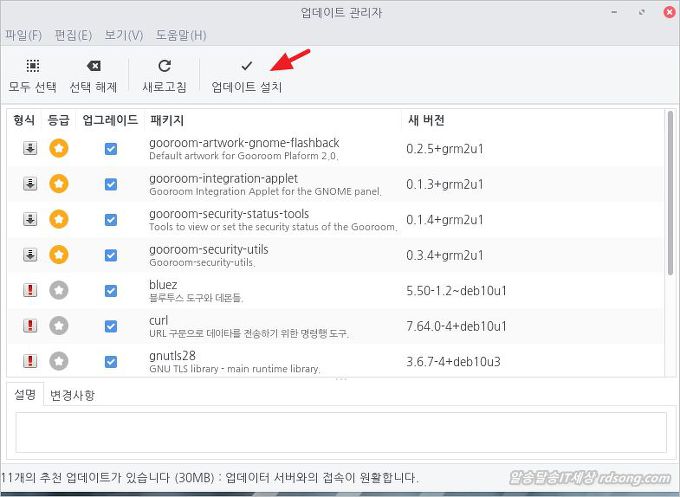Click the download type icon for gooroom-artwork-gnome-flashback

coord(30,149)
